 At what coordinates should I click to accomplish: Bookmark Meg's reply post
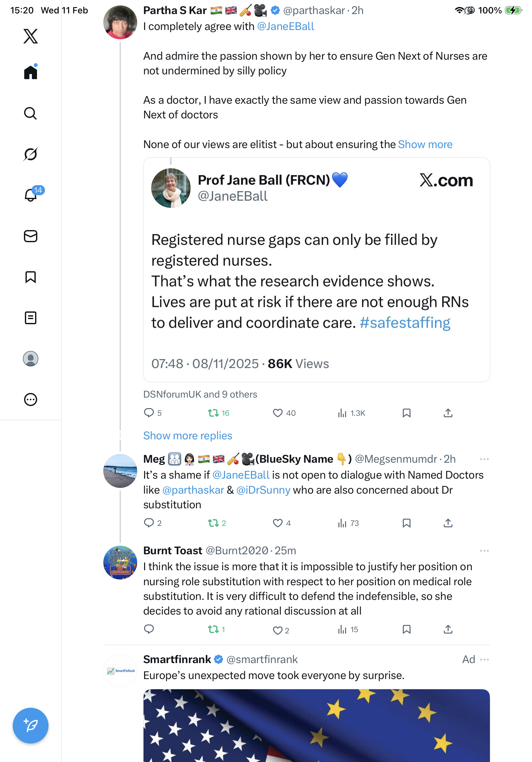(406, 523)
